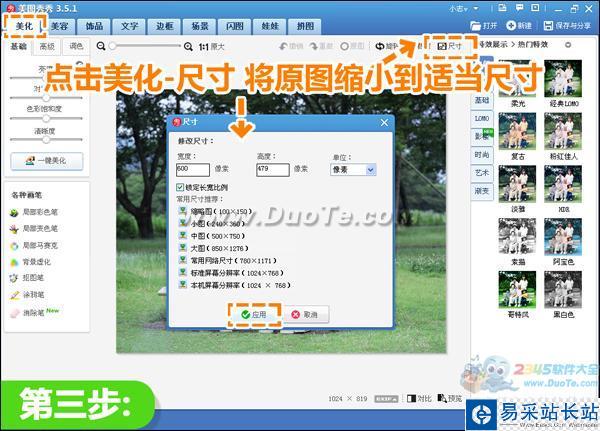Screen dimensions: 600x431
Task: Open the 艺术 effects category tab
Action: coord(482,173)
